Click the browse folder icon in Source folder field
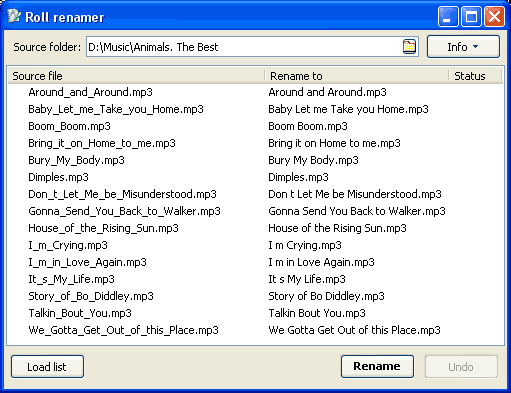This screenshot has height=393, width=511. (x=409, y=47)
